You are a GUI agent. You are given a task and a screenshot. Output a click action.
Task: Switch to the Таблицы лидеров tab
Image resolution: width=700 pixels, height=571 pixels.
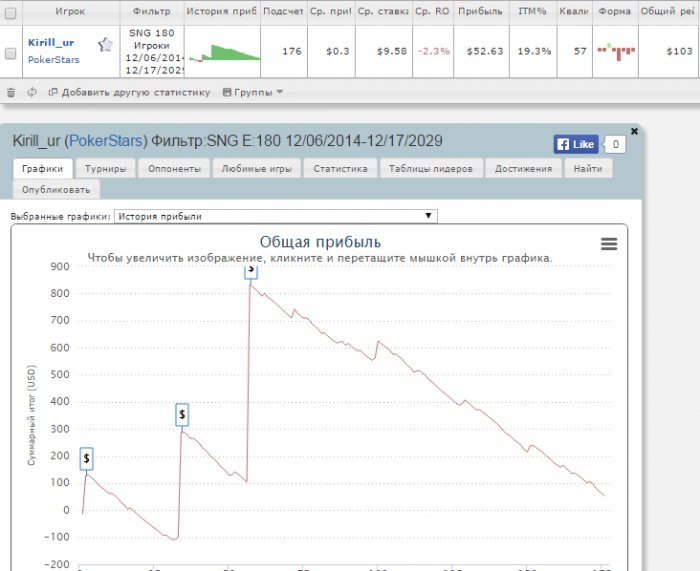431,169
